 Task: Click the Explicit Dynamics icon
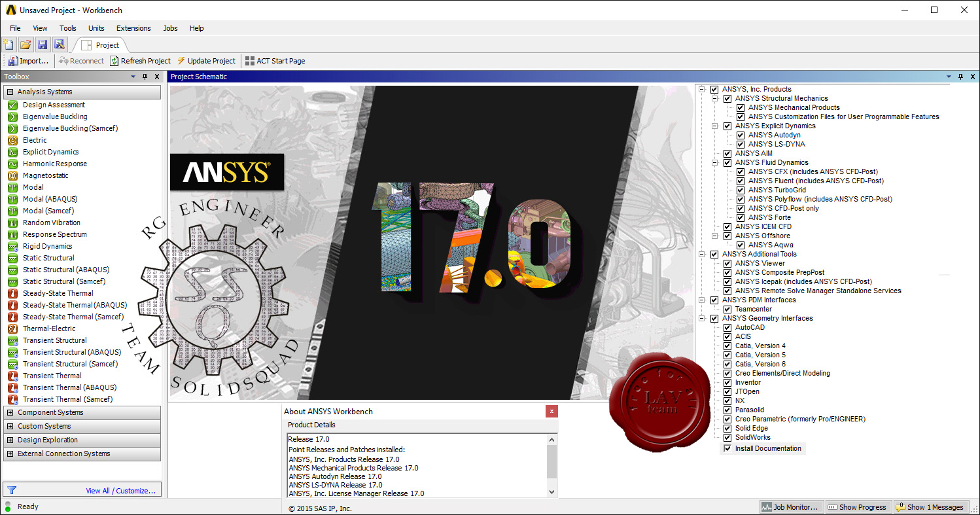click(12, 152)
